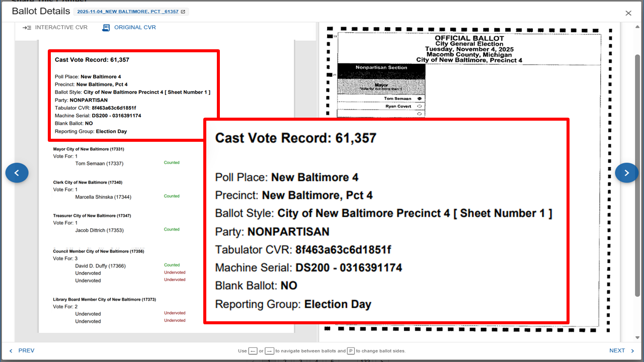
Task: Click the Nonpartisan Section header on ballot
Action: (x=381, y=67)
